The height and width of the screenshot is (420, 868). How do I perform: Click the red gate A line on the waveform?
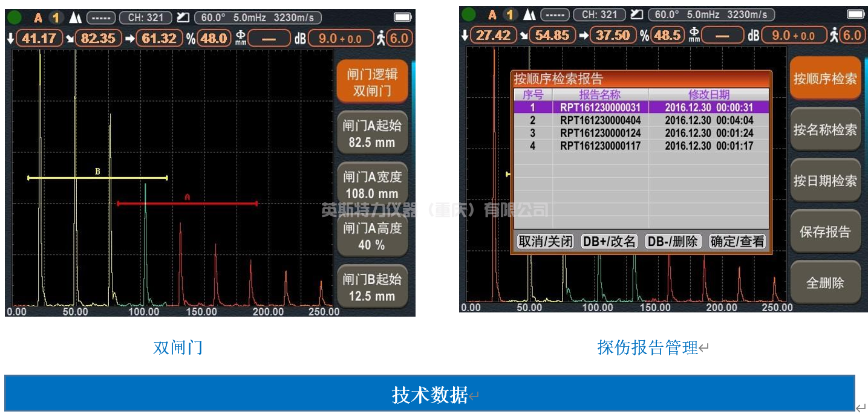point(187,204)
